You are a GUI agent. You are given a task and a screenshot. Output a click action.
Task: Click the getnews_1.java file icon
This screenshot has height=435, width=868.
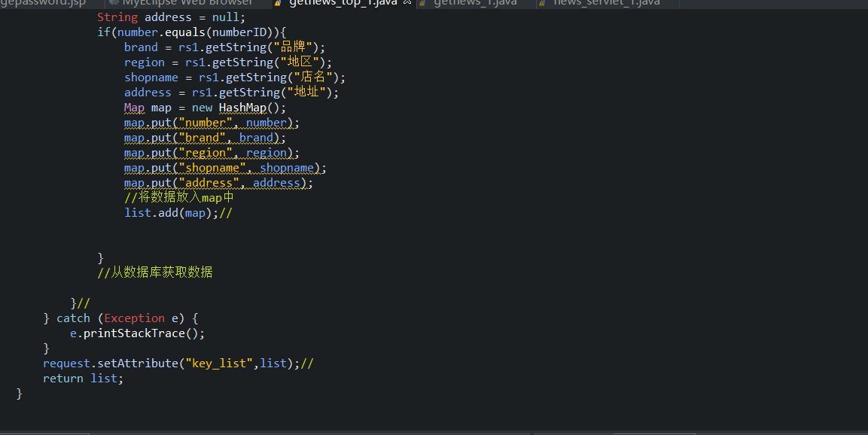424,3
